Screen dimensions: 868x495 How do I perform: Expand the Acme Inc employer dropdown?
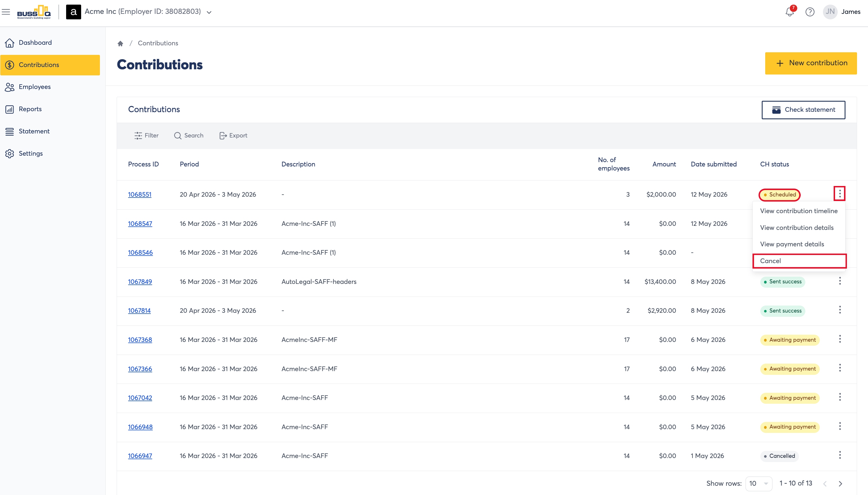point(209,12)
